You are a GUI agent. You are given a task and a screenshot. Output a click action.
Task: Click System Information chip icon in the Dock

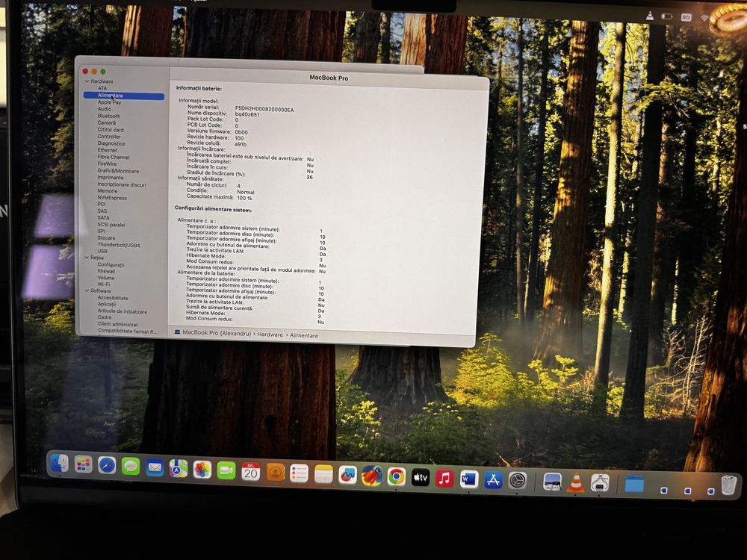coord(600,483)
